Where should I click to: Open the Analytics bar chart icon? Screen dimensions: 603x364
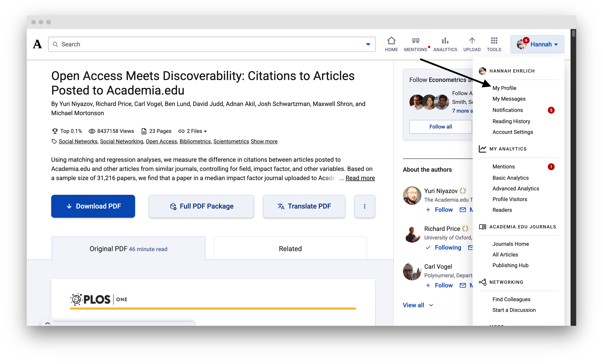pyautogui.click(x=445, y=41)
